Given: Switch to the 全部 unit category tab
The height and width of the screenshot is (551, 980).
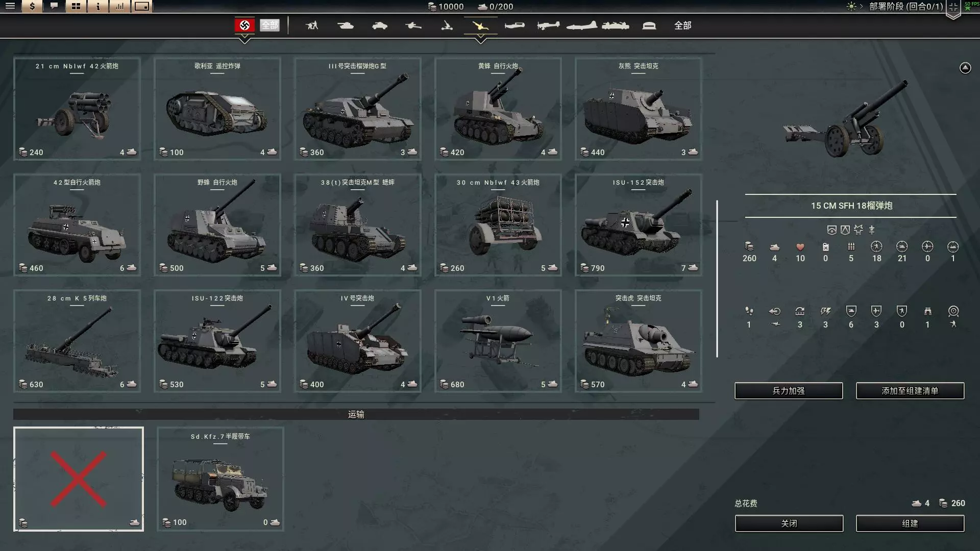Looking at the screenshot, I should pos(682,25).
